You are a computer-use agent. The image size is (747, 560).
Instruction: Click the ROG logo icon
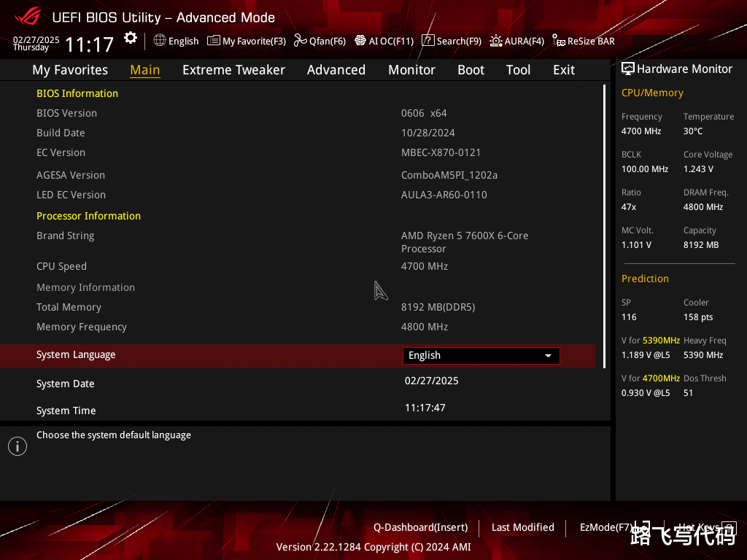click(28, 16)
